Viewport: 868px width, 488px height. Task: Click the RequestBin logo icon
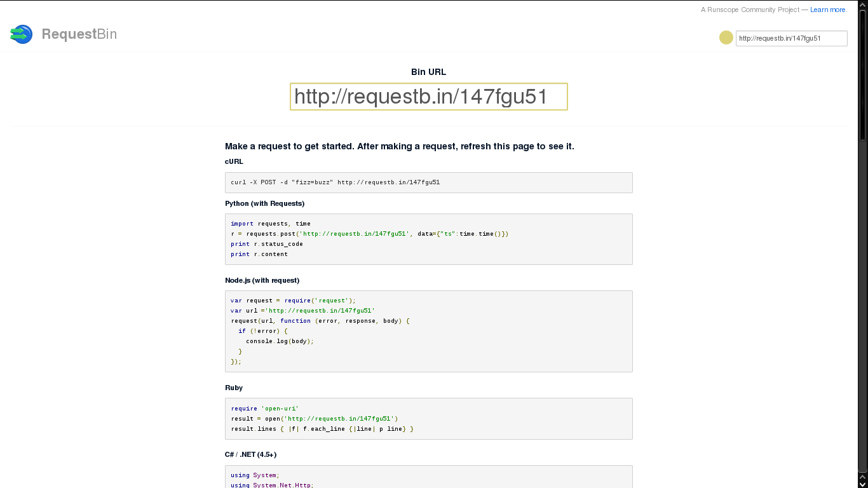pyautogui.click(x=21, y=34)
